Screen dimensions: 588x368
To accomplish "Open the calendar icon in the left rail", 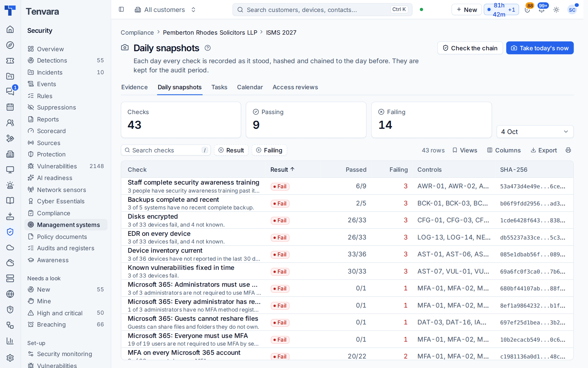I will [10, 107].
